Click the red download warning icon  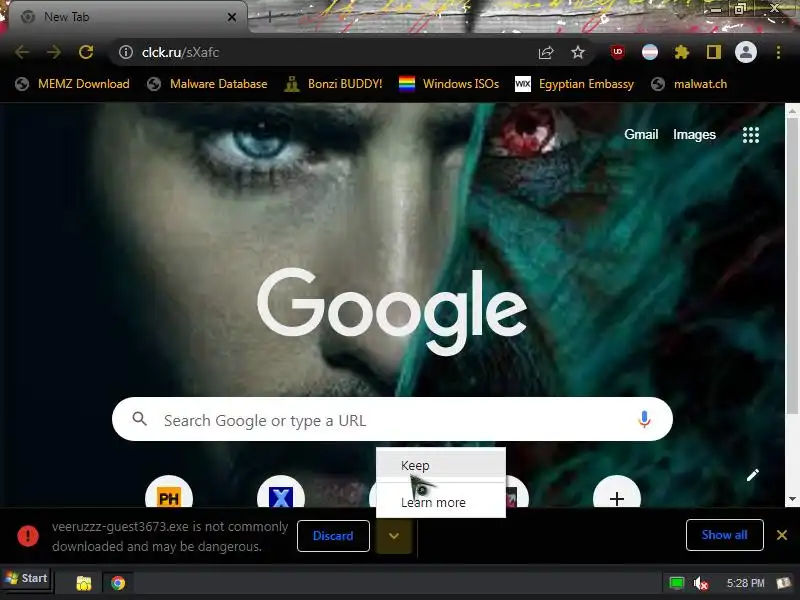click(x=28, y=536)
